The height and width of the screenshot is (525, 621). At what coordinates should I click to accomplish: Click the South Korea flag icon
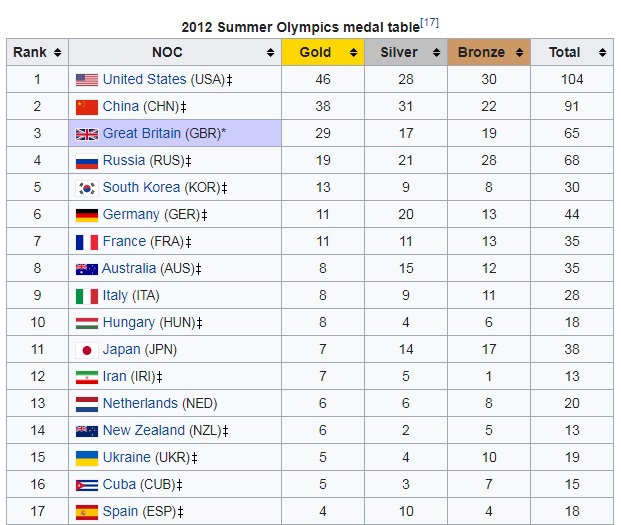(x=86, y=188)
